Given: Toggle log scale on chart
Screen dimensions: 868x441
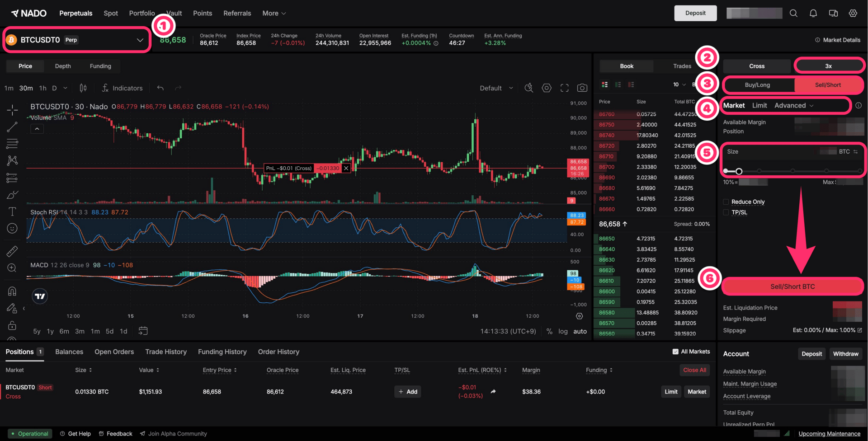Looking at the screenshot, I should (563, 331).
